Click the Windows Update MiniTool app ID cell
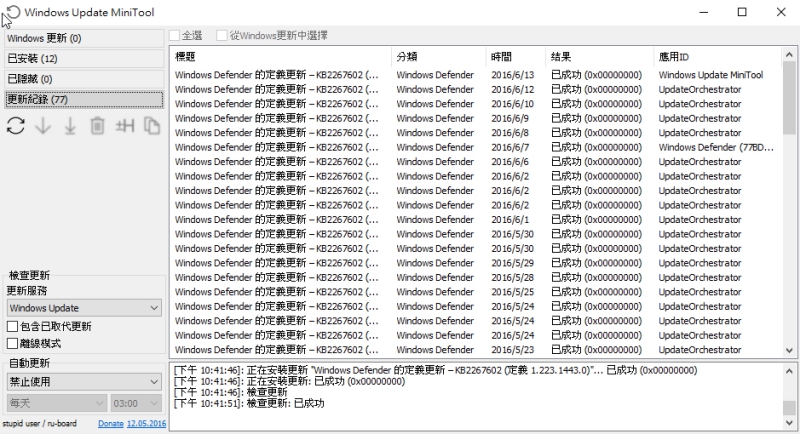Screen dimensions: 800x434 (x=711, y=75)
